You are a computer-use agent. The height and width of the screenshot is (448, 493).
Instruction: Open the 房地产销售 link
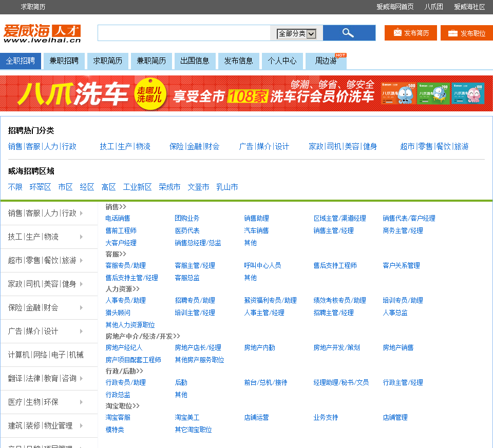coord(398,348)
